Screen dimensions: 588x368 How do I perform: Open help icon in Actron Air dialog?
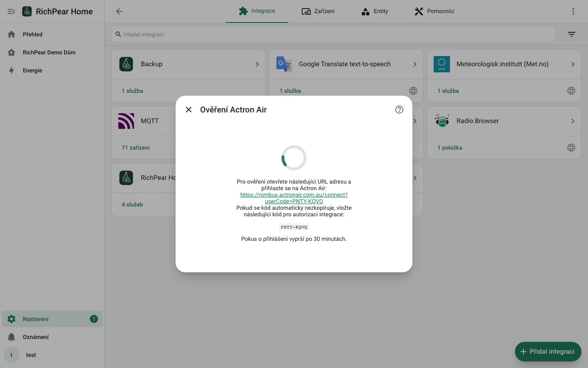(399, 110)
